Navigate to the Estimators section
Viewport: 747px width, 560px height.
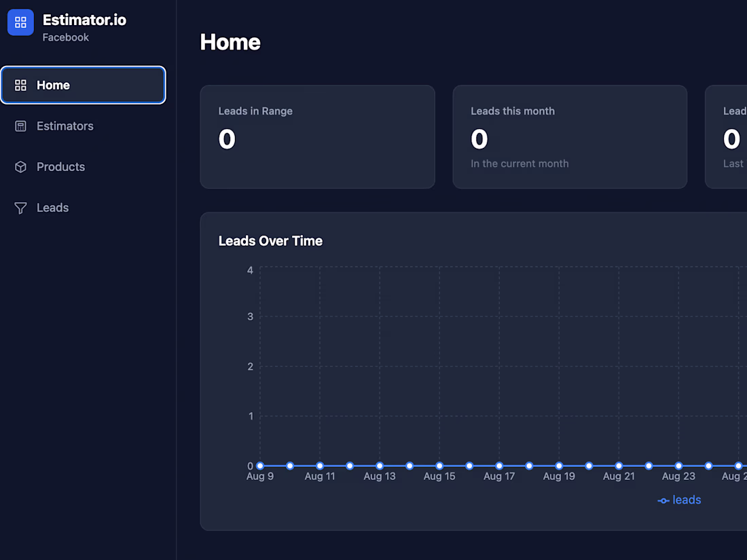click(65, 126)
